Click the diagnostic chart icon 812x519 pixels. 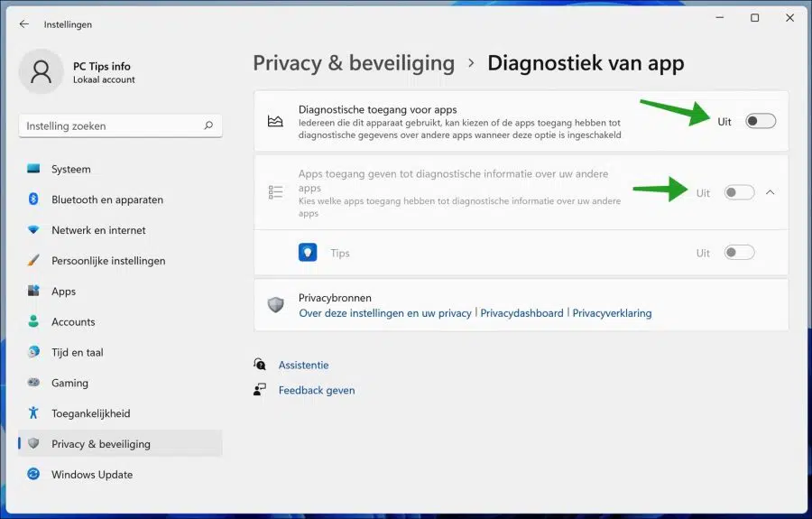point(275,121)
